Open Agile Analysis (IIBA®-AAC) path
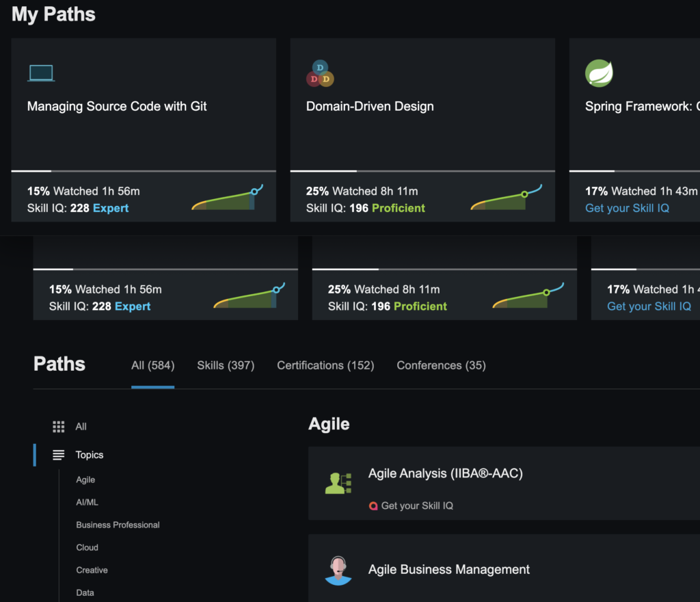700x602 pixels. click(x=445, y=473)
